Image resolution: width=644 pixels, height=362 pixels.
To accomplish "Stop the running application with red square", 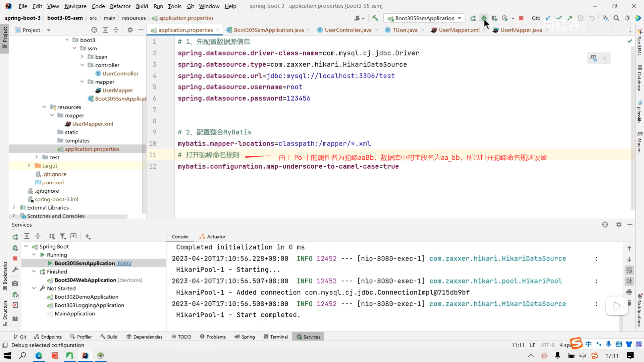I will click(521, 18).
